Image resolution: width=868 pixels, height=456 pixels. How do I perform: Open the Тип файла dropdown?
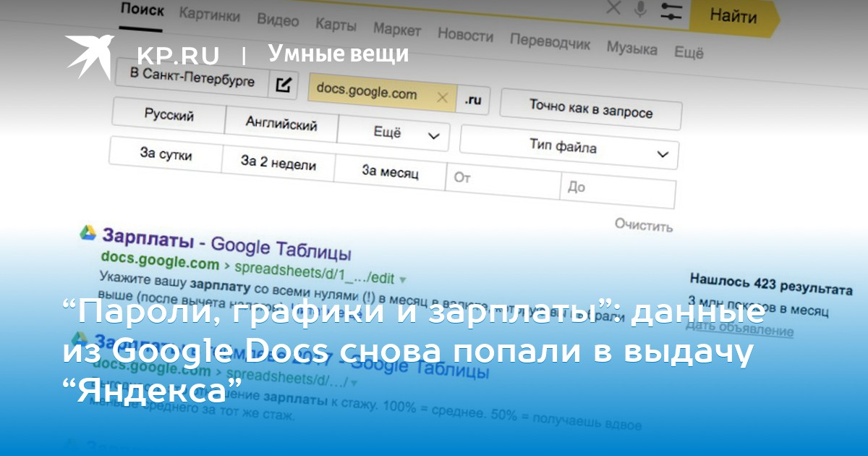[x=569, y=148]
